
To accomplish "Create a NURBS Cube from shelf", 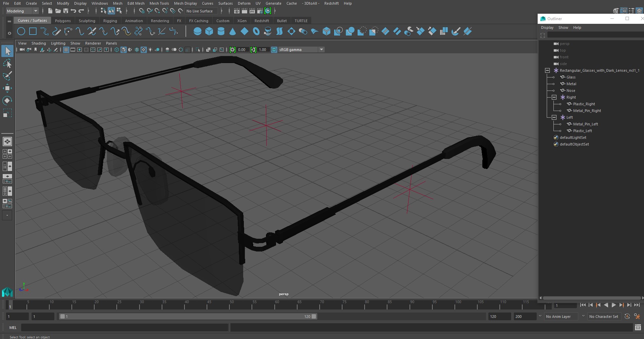I will (x=209, y=32).
